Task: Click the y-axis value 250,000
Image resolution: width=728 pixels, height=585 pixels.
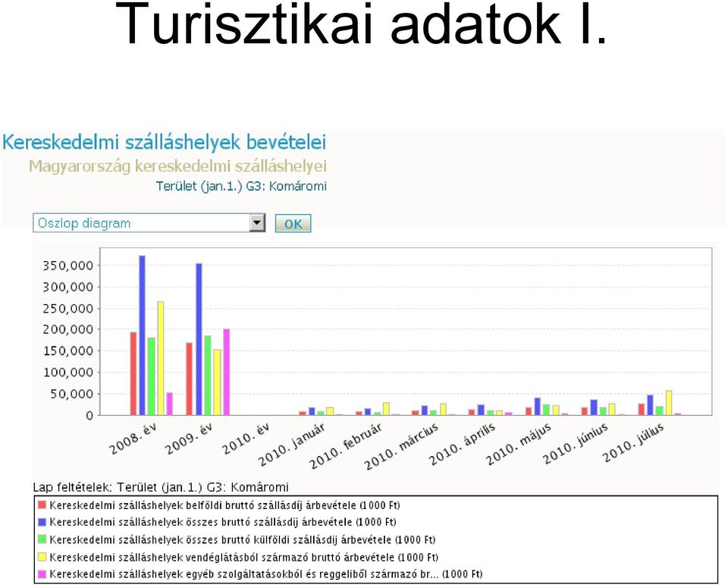Action: pos(68,309)
